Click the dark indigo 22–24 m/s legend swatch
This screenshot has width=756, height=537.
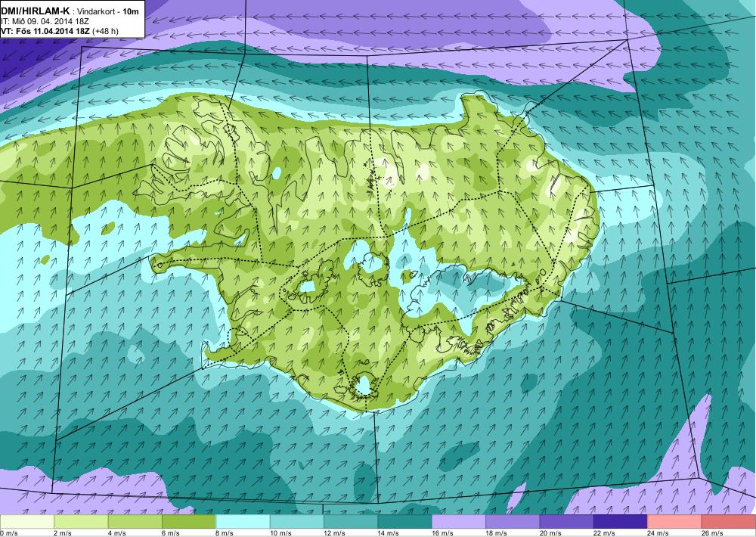(621, 522)
